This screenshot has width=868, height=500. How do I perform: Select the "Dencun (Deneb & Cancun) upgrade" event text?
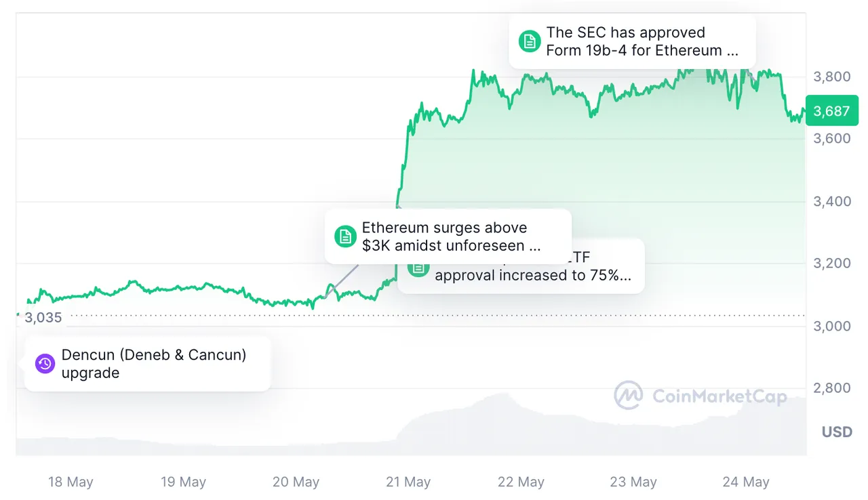pyautogui.click(x=153, y=364)
